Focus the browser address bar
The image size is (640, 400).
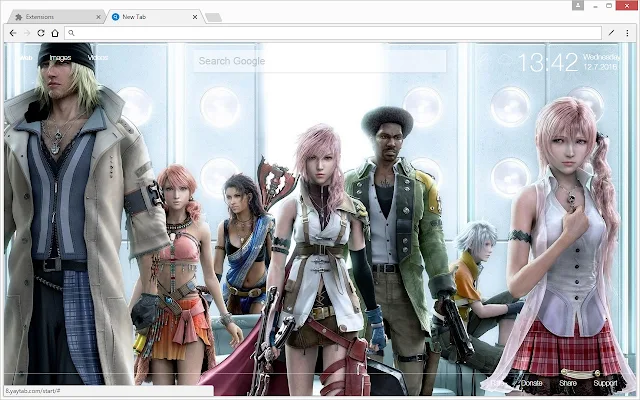[333, 33]
